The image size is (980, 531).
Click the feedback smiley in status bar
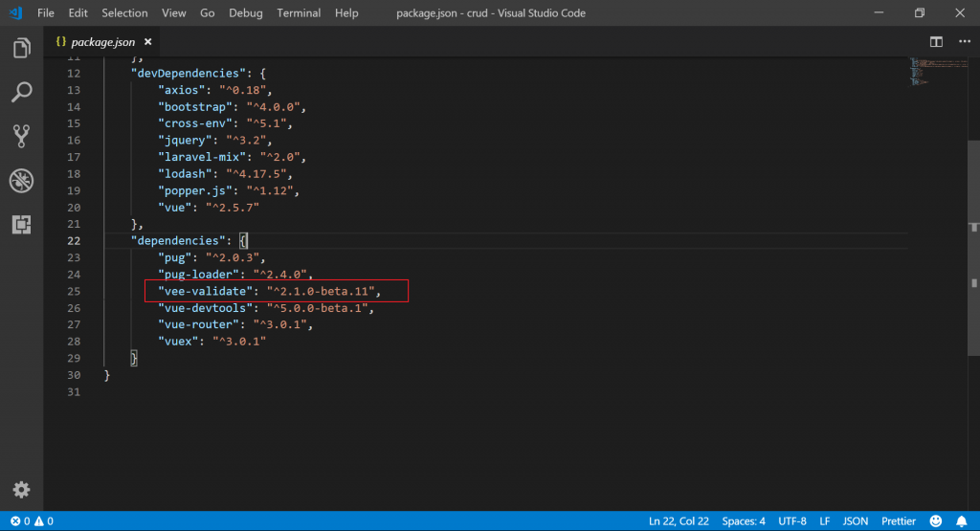[x=936, y=521]
